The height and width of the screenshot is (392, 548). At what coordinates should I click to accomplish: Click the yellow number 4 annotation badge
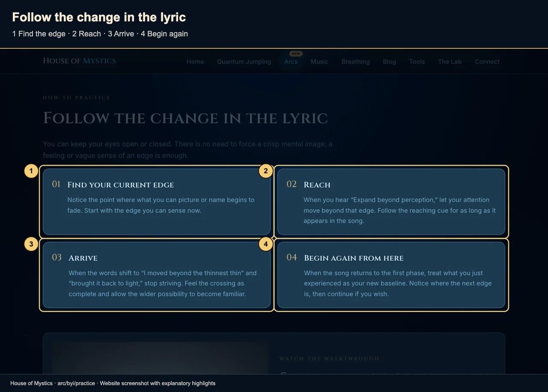[x=266, y=244]
